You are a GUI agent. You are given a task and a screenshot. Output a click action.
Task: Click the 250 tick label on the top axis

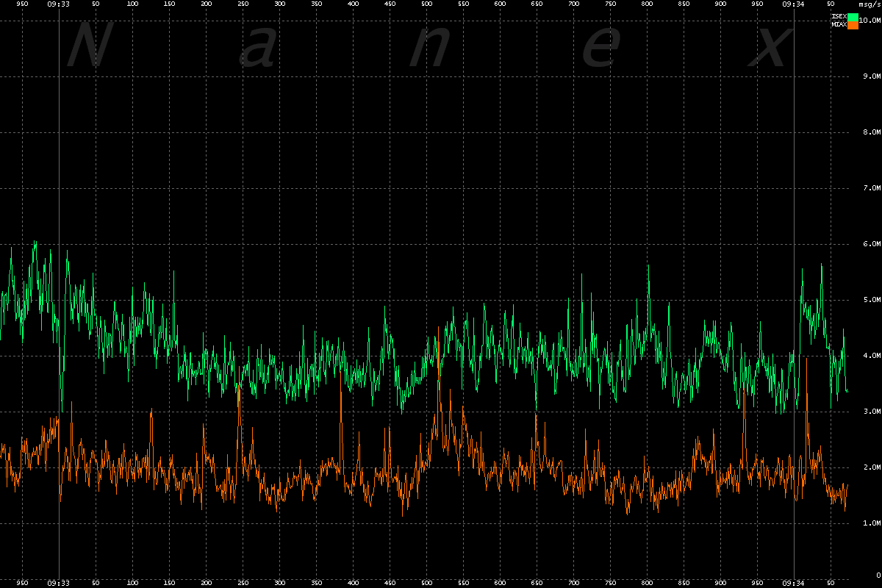point(243,4)
